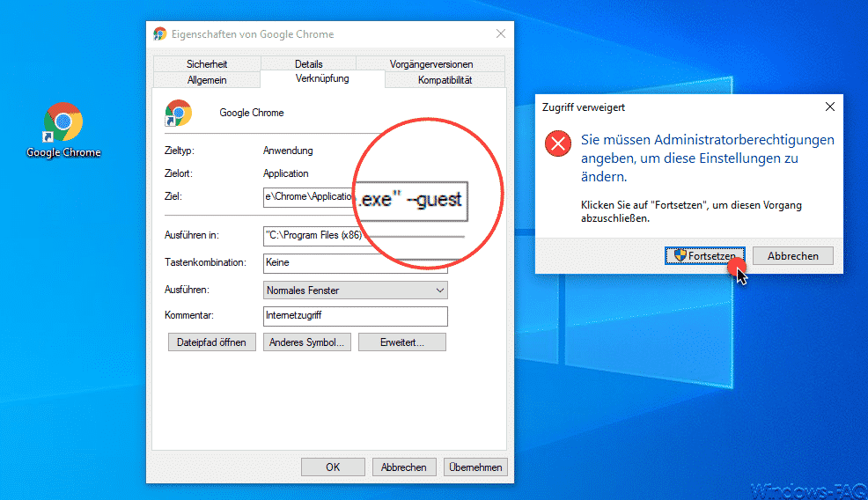Click into the Ziel target field
This screenshot has width=868, height=500.
tap(308, 197)
